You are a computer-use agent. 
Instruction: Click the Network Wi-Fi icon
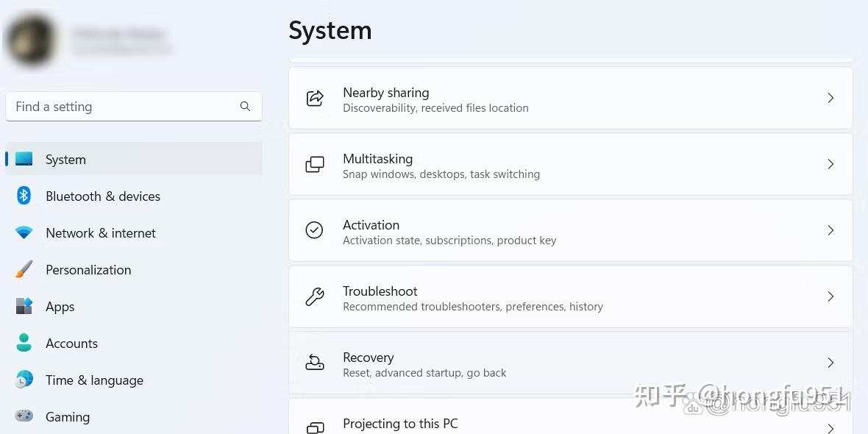(x=24, y=233)
